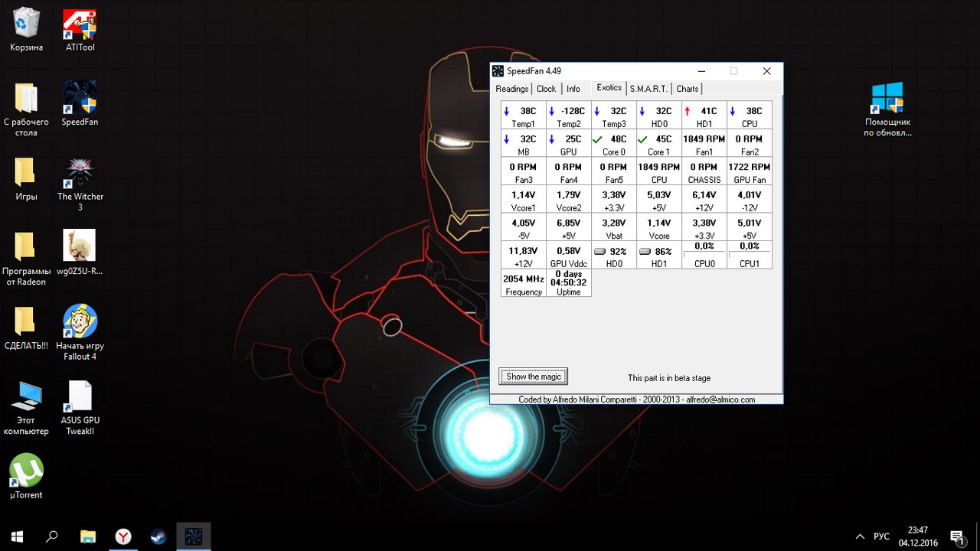Open Yandex Browser from the taskbar
The height and width of the screenshot is (551, 980).
pos(123,536)
